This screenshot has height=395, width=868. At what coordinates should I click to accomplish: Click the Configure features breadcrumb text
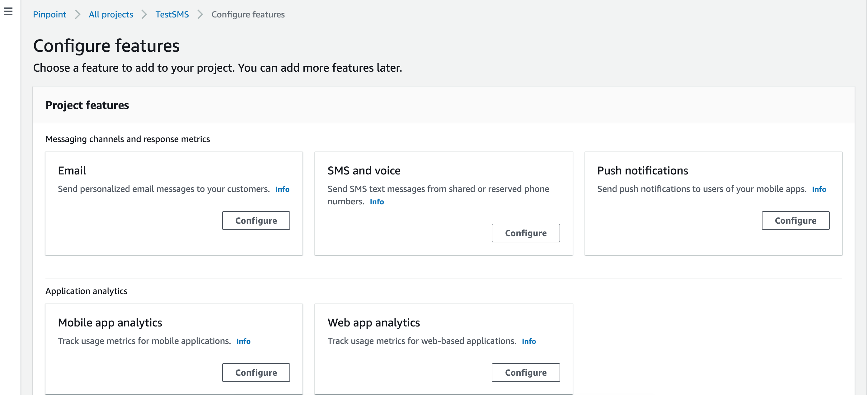click(248, 15)
